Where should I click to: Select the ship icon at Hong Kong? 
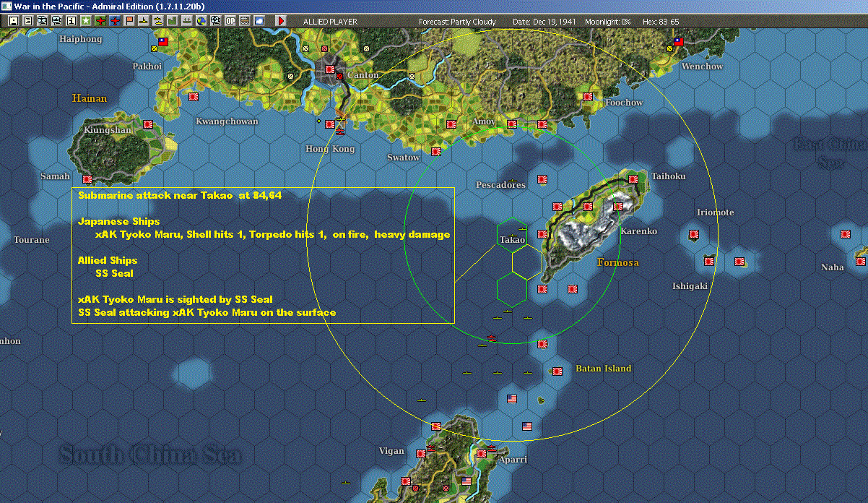[341, 132]
